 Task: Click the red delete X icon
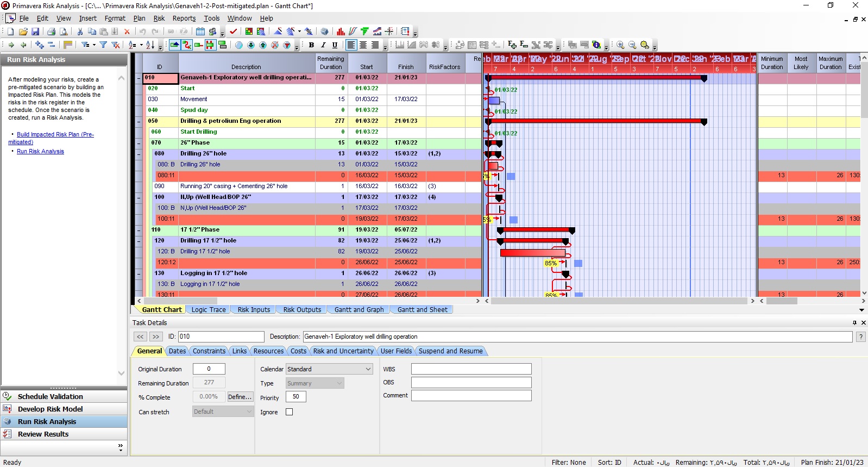click(127, 32)
